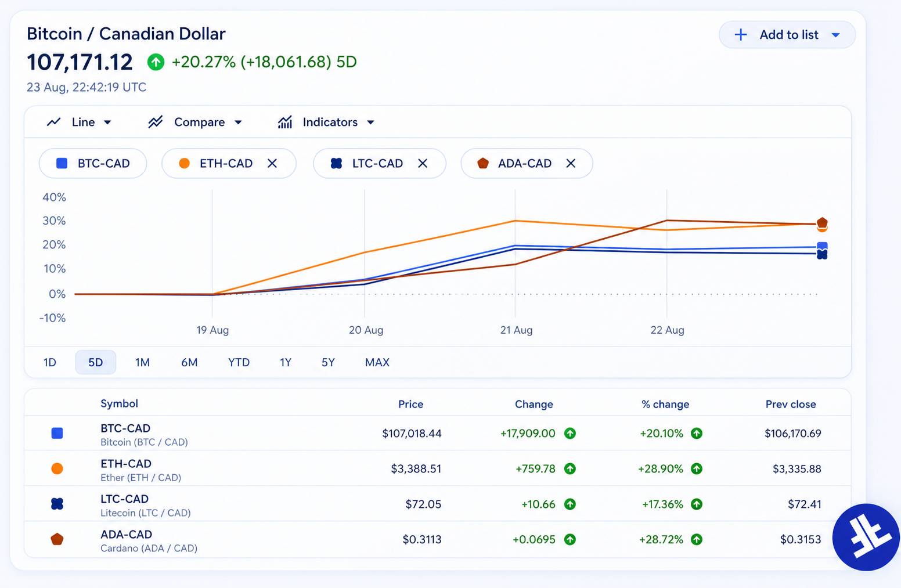Click the plus icon in Add to list
901x588 pixels.
pos(741,35)
